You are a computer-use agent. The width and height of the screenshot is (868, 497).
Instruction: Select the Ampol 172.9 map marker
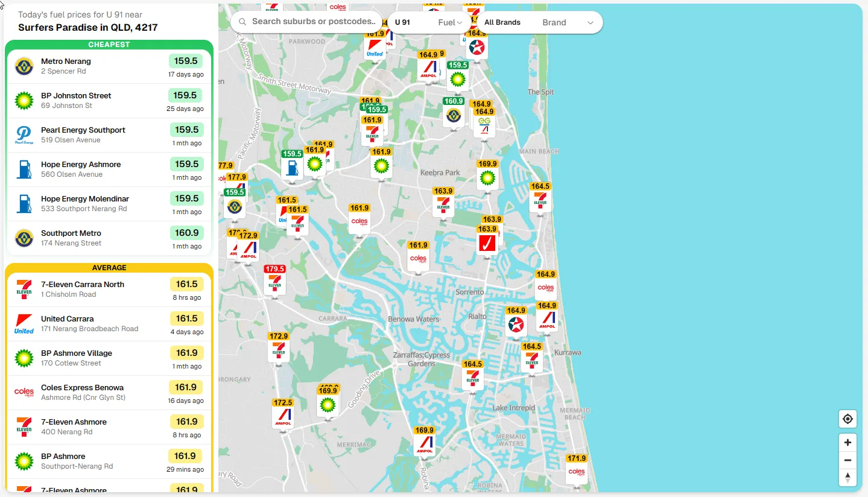(248, 247)
